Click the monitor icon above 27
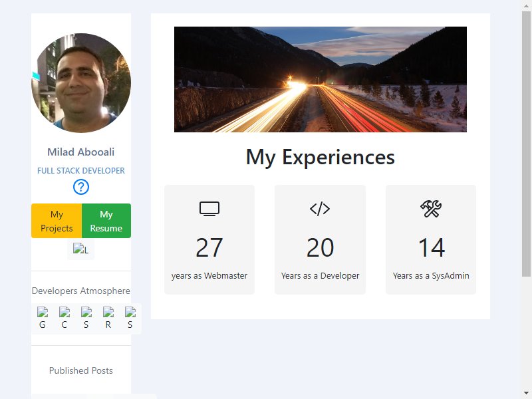Image resolution: width=532 pixels, height=399 pixels. 209,209
